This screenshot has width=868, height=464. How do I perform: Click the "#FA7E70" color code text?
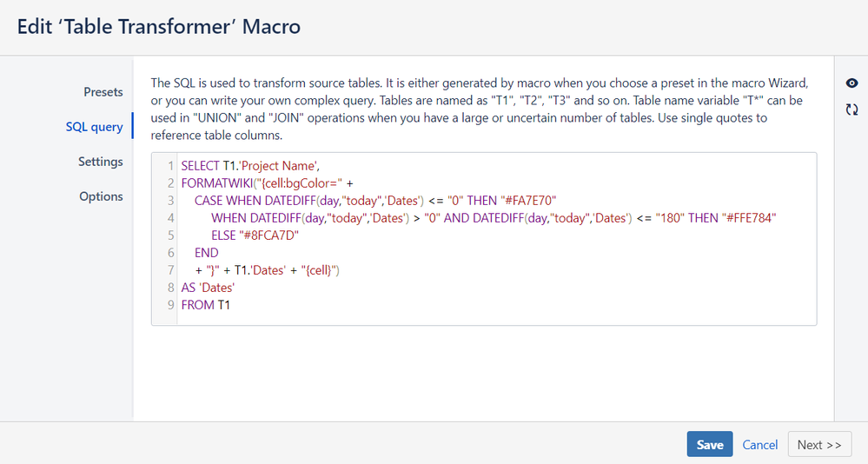tap(528, 200)
